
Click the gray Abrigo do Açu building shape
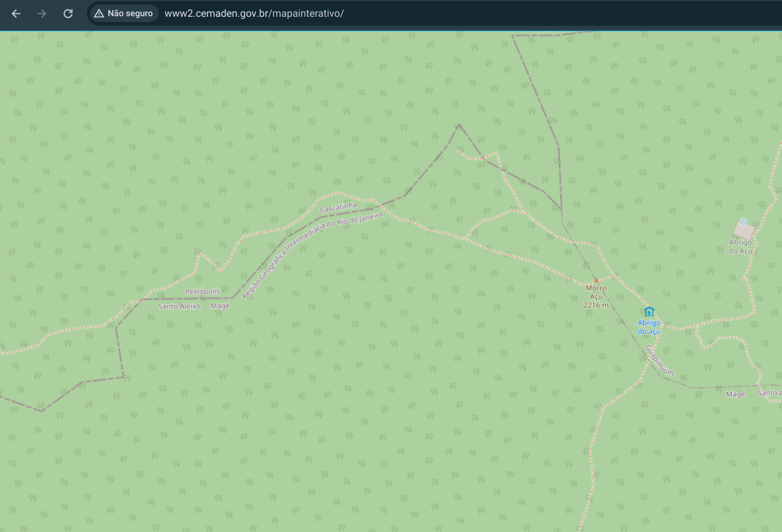[x=744, y=230]
